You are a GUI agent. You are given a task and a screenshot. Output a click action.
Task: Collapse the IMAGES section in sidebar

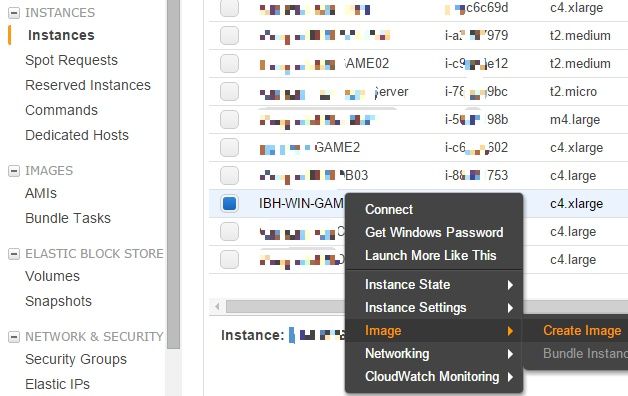(x=14, y=171)
